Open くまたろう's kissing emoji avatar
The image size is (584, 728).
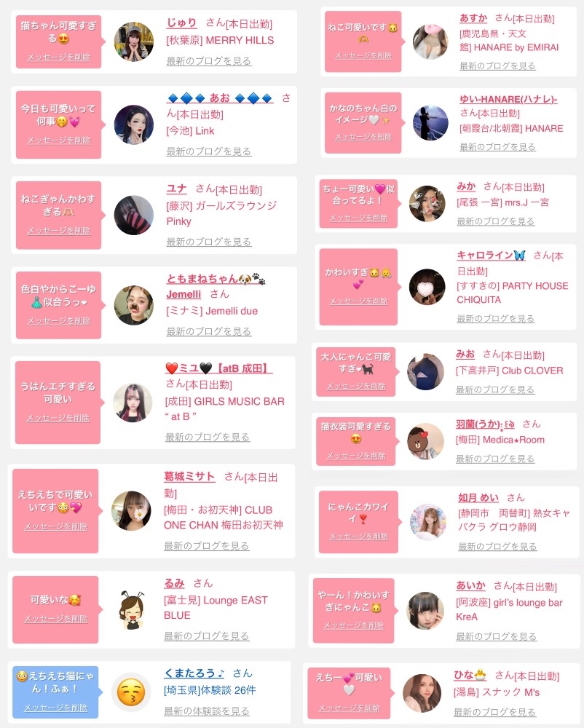131,692
